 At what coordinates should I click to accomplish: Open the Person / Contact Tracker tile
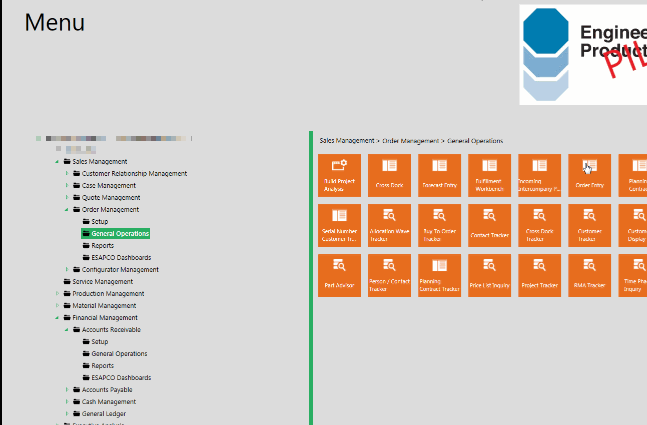[x=389, y=275]
